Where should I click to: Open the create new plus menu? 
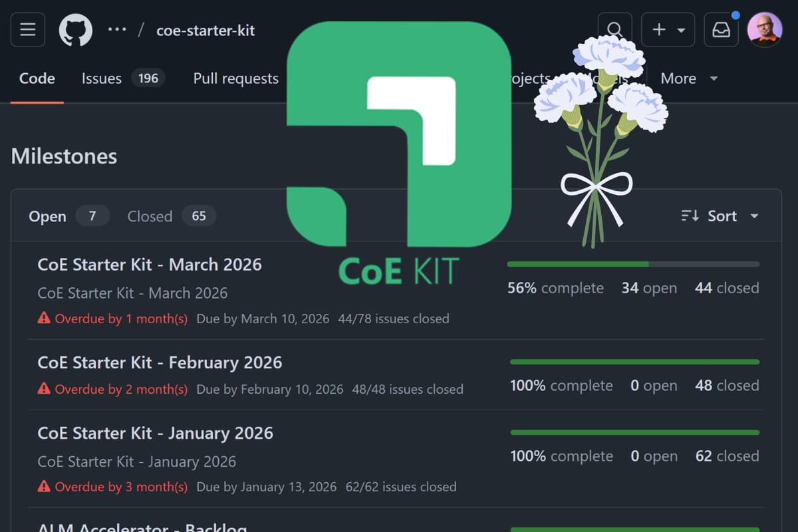668,30
